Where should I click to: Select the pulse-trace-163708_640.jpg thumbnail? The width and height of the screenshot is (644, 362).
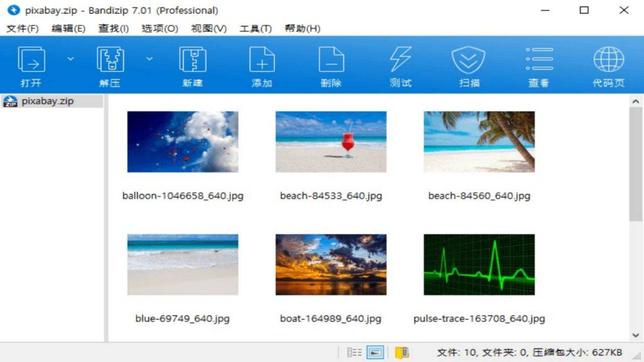[x=479, y=264]
